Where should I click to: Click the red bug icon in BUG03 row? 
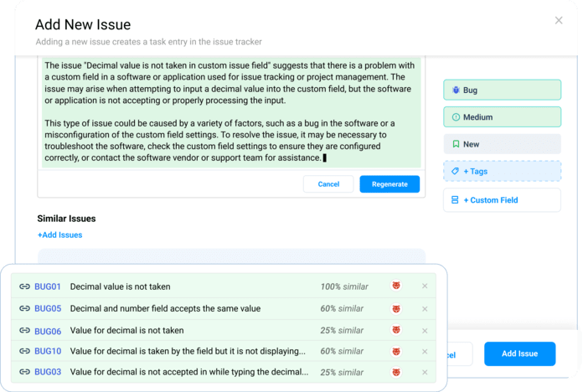pyautogui.click(x=396, y=372)
